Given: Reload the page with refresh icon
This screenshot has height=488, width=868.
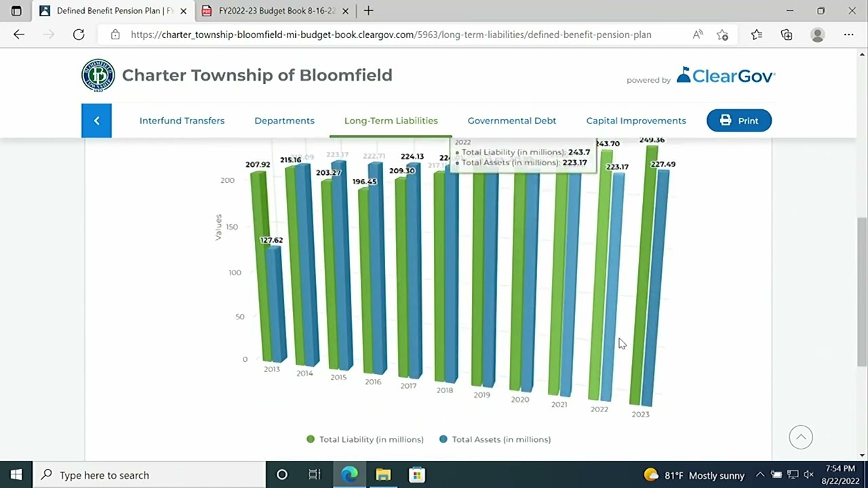Looking at the screenshot, I should point(79,35).
